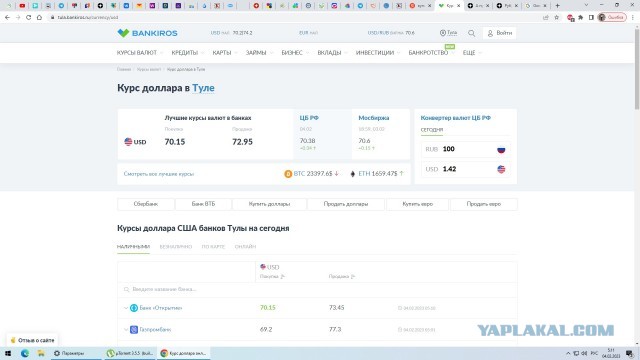The width and height of the screenshot is (640, 360).
Task: Open File Explorer from the taskbar
Action: tap(41, 353)
